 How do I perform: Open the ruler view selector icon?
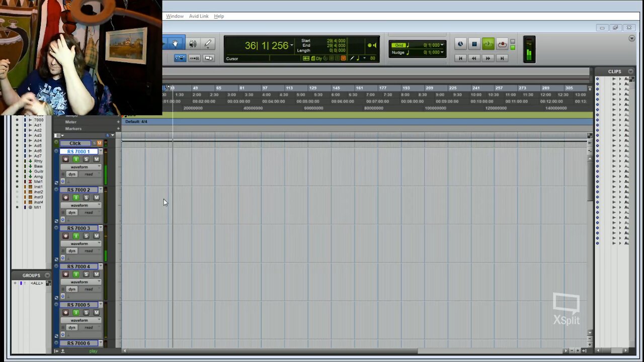pos(58,135)
